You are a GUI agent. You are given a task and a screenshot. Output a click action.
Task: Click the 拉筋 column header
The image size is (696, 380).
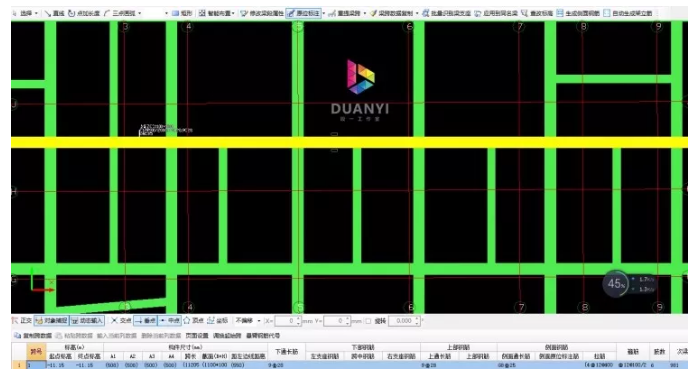599,356
